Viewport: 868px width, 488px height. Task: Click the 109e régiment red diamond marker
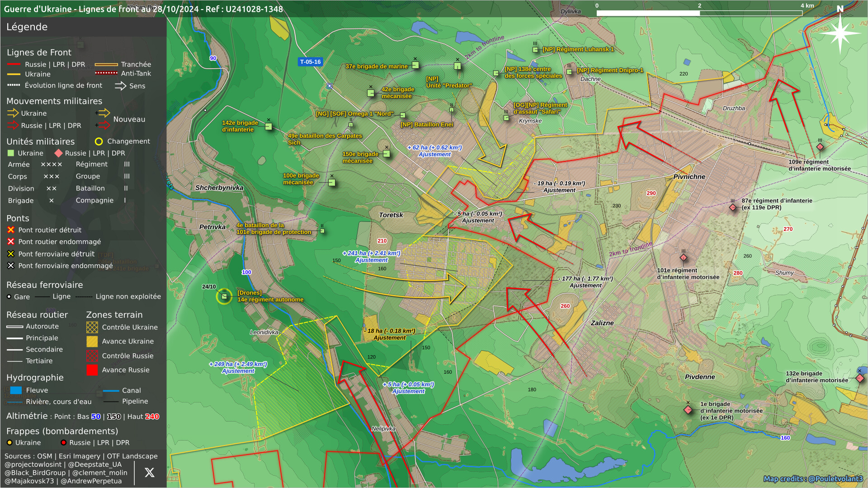pos(820,147)
